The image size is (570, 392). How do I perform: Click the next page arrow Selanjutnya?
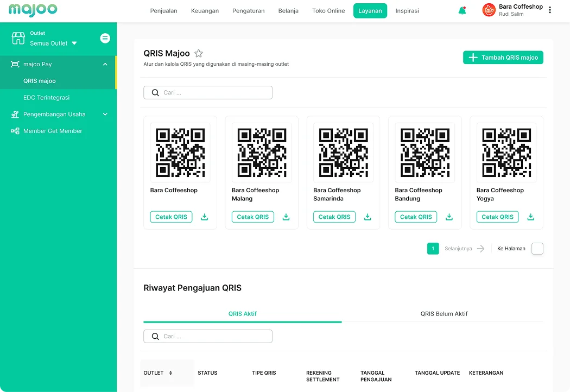pos(480,249)
